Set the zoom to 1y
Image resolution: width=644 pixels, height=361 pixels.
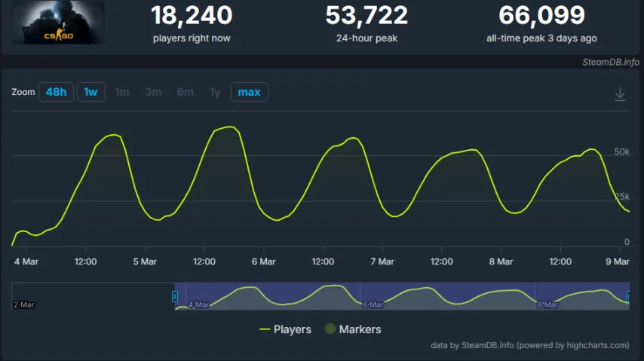(215, 92)
